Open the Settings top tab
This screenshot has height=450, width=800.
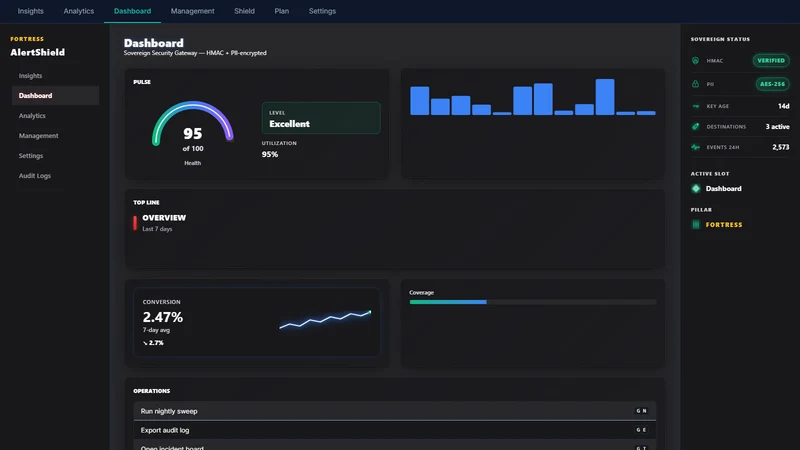point(322,11)
